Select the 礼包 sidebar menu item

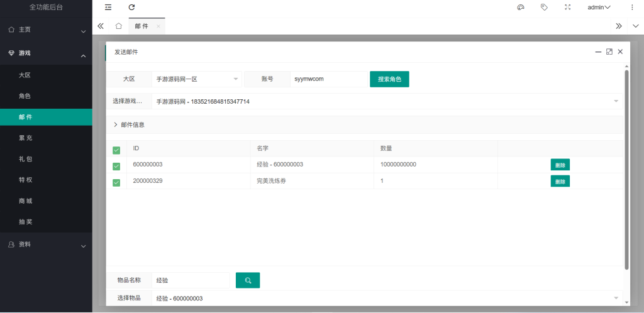pyautogui.click(x=25, y=159)
